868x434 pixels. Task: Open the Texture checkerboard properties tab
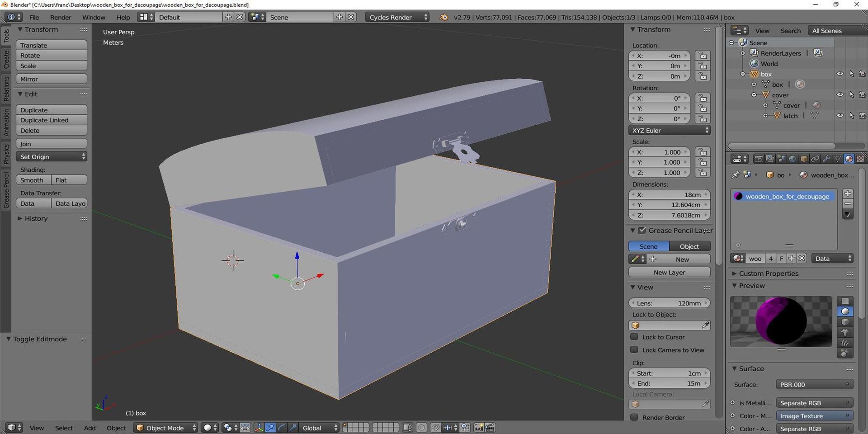point(860,159)
